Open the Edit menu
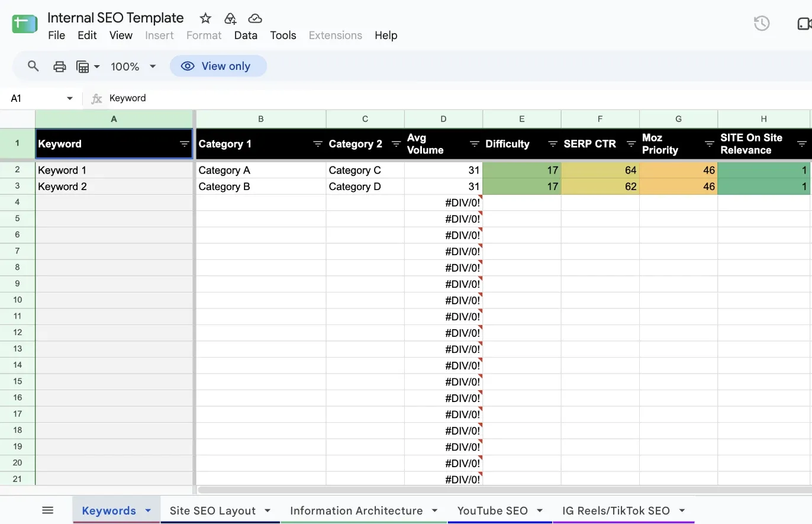812x524 pixels. point(87,36)
